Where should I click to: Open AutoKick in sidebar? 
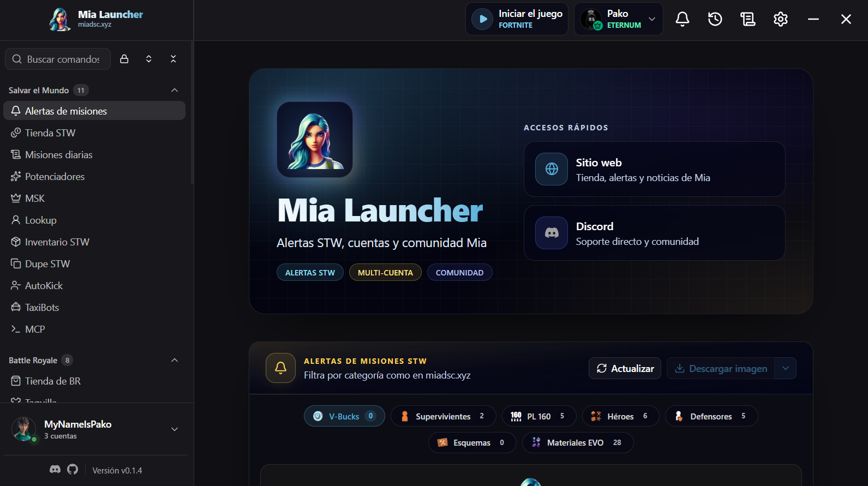[94, 285]
